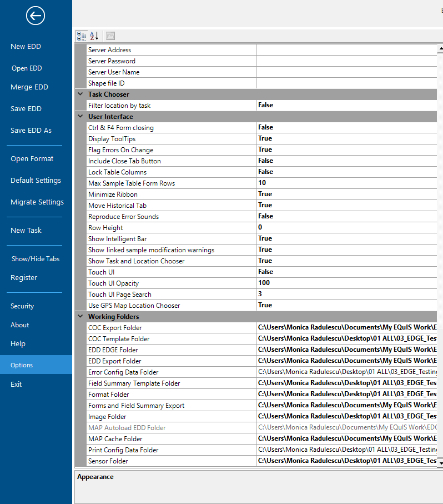Open the Security page
443x504 pixels.
tap(22, 306)
